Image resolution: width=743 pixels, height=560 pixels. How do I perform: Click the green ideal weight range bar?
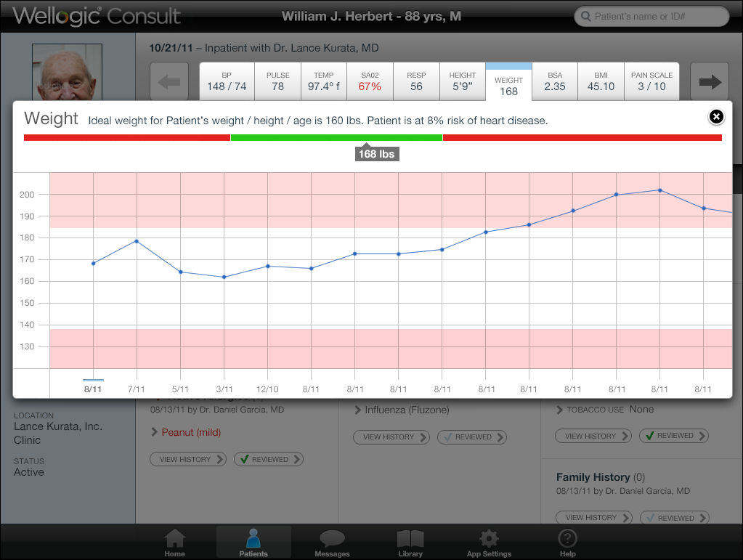click(336, 138)
